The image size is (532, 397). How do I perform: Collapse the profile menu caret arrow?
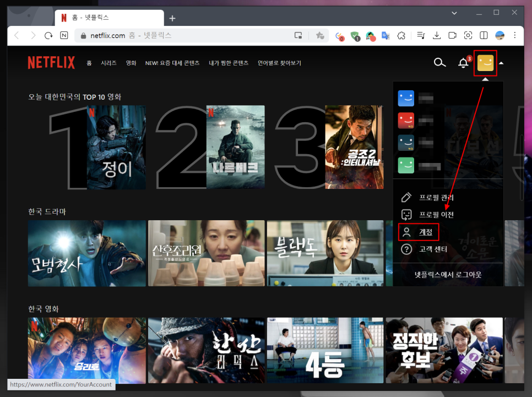click(x=502, y=63)
